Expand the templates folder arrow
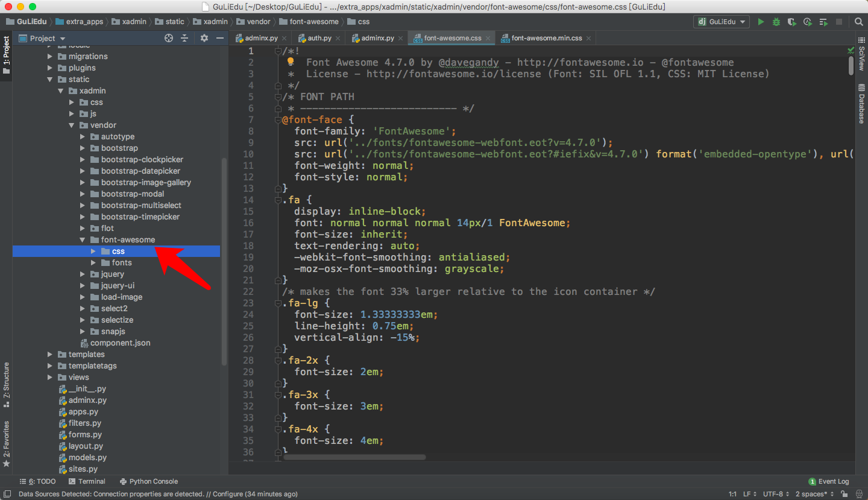 point(50,354)
